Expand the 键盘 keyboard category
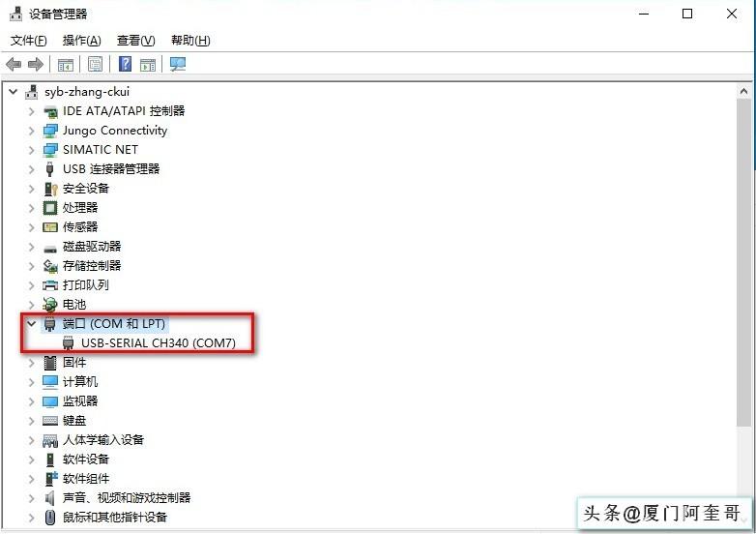 click(32, 421)
